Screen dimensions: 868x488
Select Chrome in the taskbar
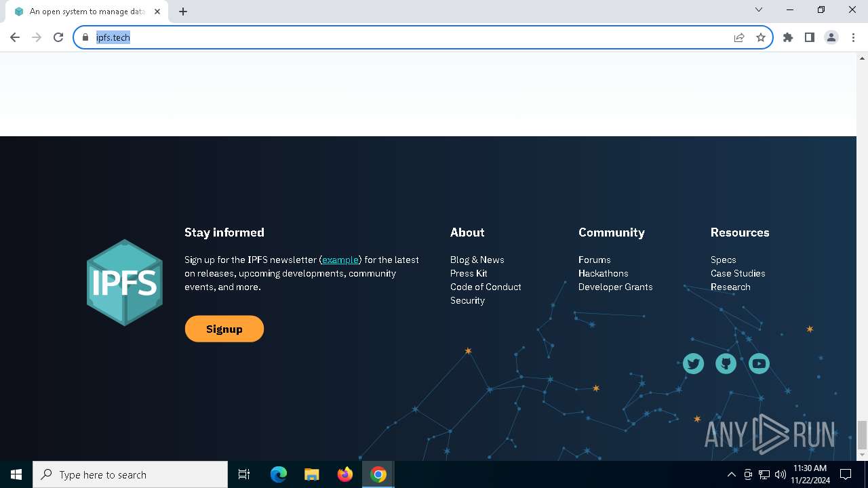coord(378,474)
